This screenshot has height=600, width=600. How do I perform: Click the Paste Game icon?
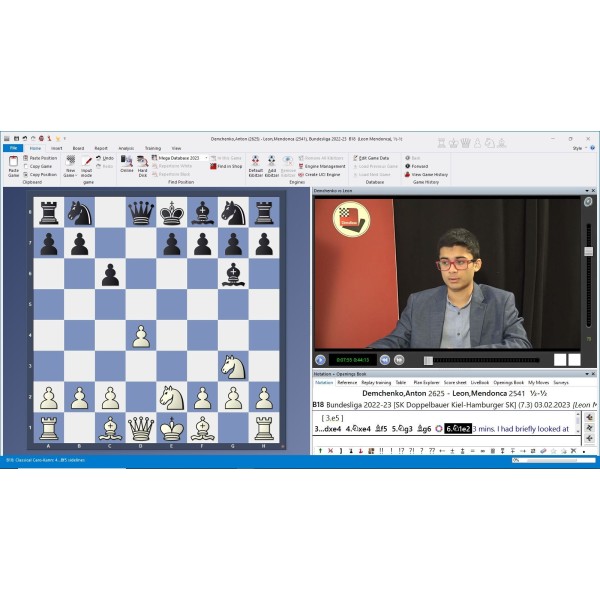pos(13,166)
